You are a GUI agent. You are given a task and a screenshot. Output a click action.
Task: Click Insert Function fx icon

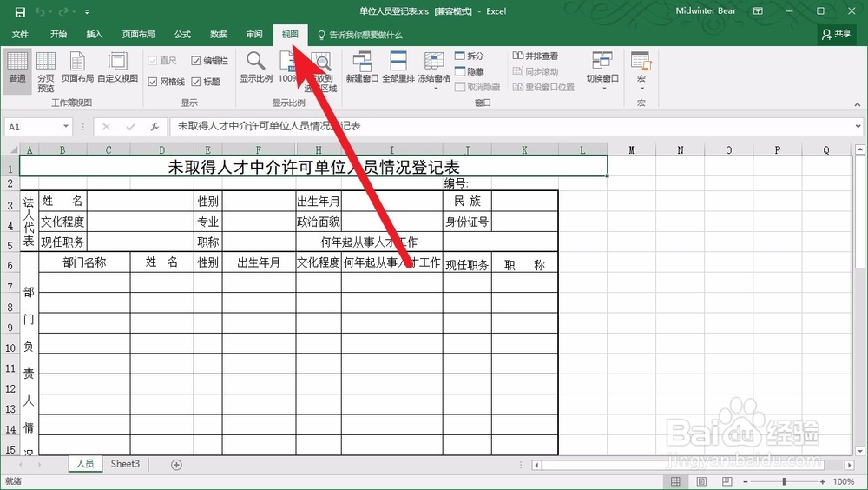coord(155,126)
